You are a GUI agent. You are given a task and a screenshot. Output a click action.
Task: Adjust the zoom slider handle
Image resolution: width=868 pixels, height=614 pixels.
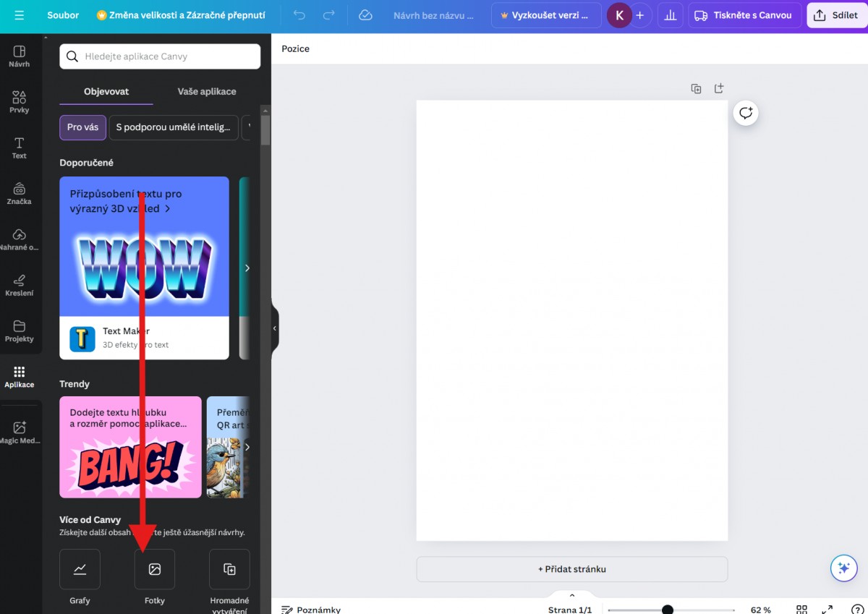[668, 610]
